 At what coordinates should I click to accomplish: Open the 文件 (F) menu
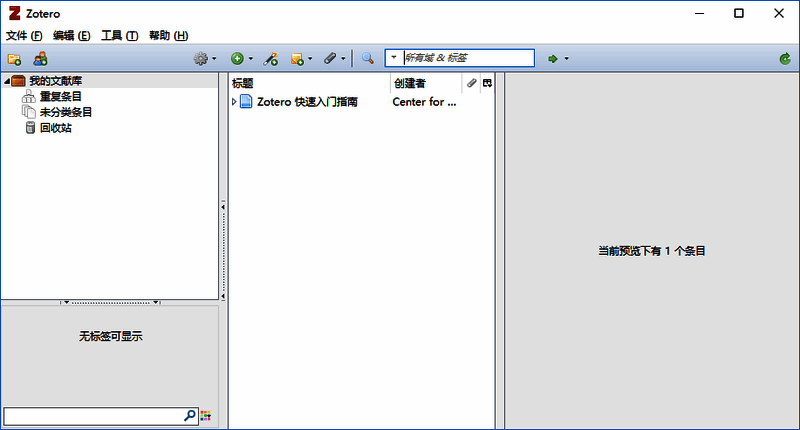(24, 35)
